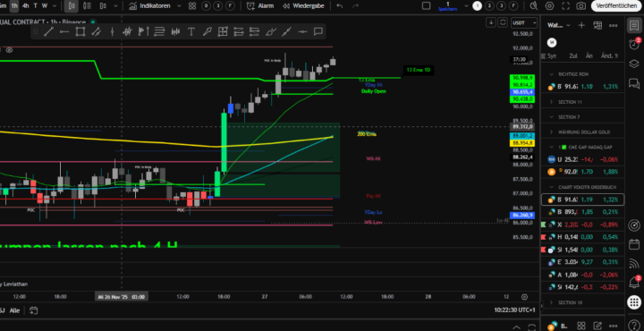Select the 893 watchlist row with 0,21%
644x331 pixels.
click(x=583, y=212)
